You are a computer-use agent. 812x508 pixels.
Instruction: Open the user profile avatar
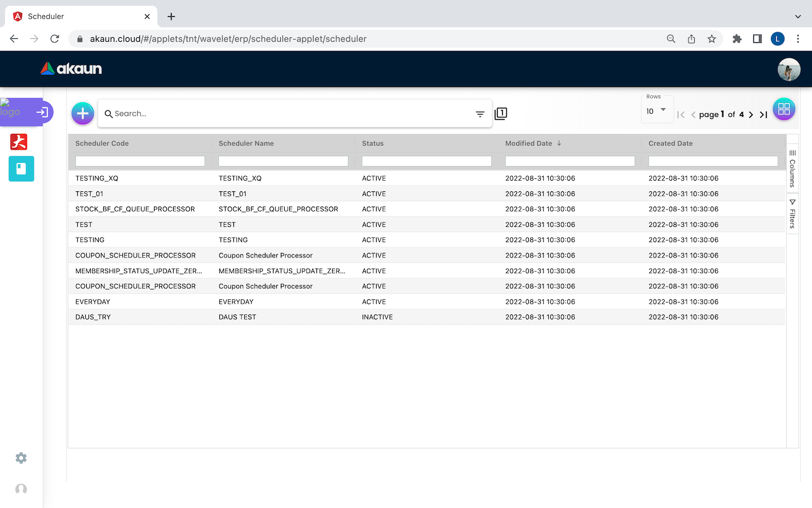[x=788, y=69]
